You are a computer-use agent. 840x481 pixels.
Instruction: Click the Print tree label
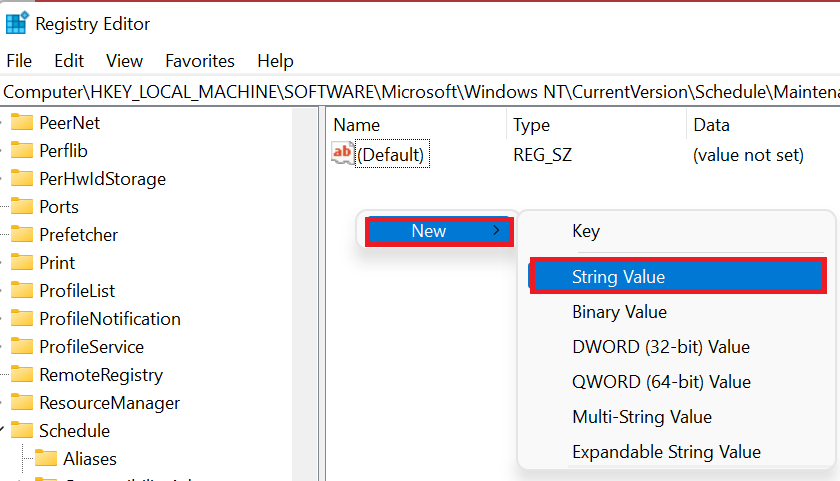point(57,262)
